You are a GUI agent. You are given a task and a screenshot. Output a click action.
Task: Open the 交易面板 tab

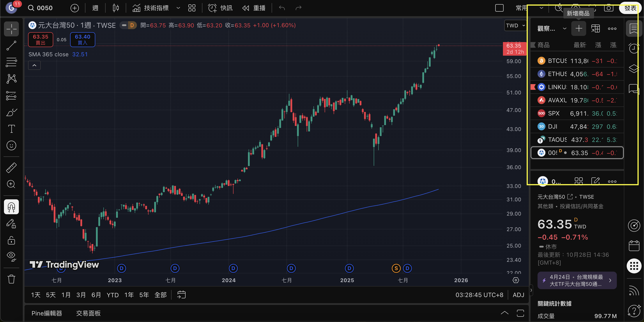tap(88, 313)
